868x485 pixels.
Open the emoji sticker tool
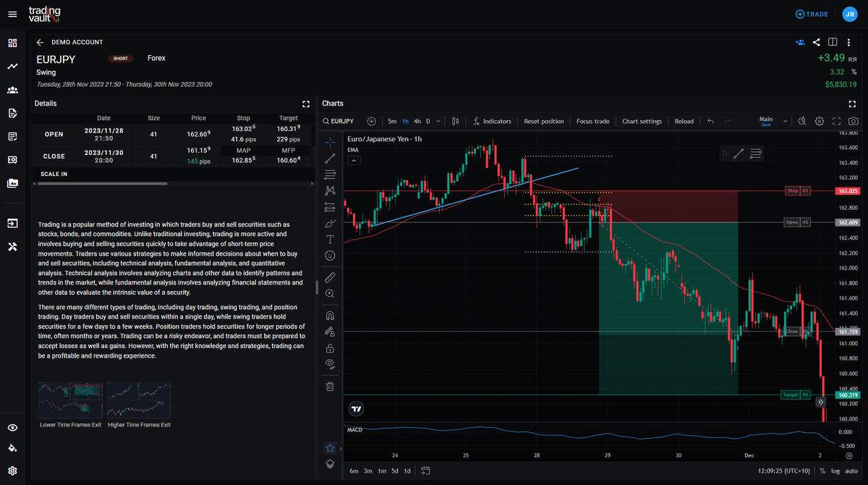pos(330,256)
